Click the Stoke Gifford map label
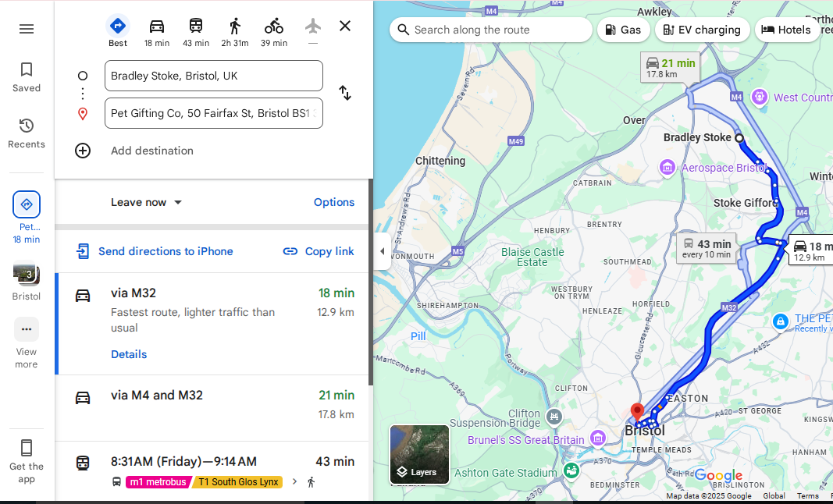The width and height of the screenshot is (833, 504). click(746, 203)
